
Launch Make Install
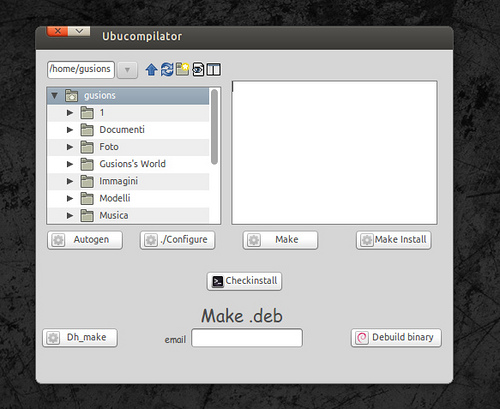(394, 240)
